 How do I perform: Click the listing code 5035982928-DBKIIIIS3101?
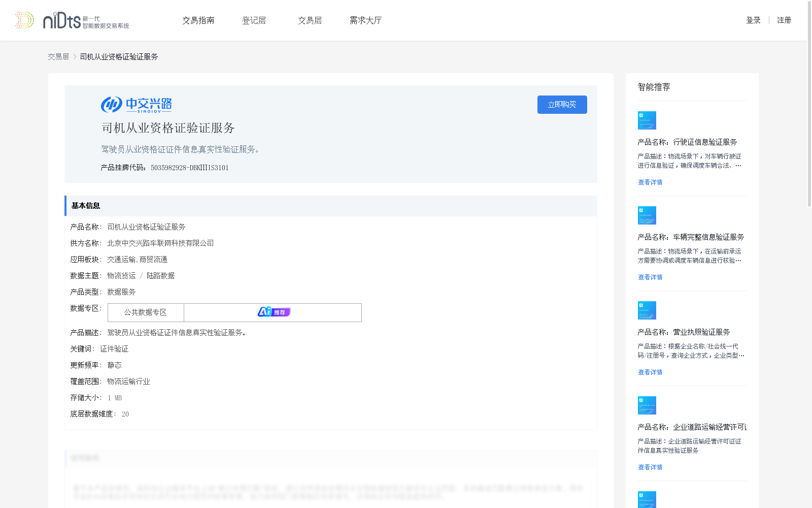[x=190, y=168]
